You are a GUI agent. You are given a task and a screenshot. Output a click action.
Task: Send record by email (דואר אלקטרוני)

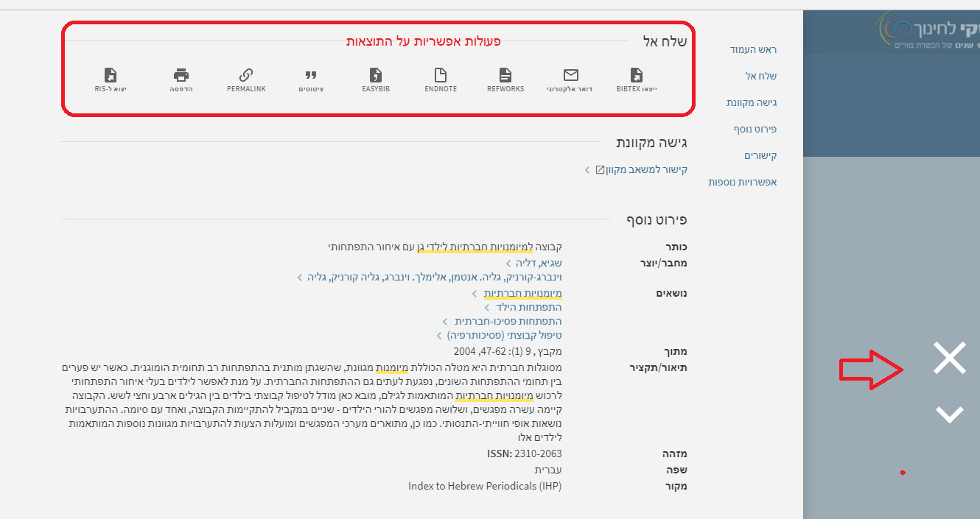pyautogui.click(x=570, y=75)
